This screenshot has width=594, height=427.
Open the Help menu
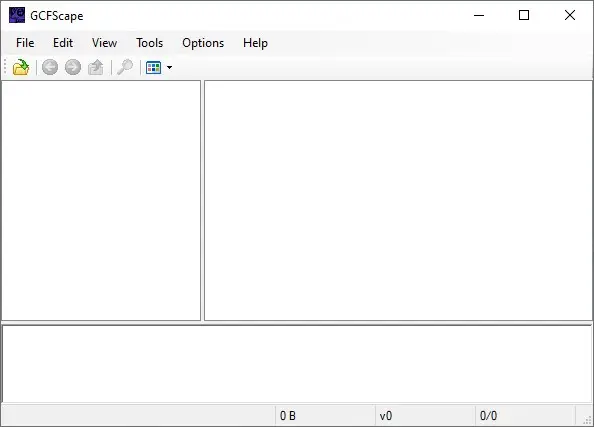click(x=255, y=43)
